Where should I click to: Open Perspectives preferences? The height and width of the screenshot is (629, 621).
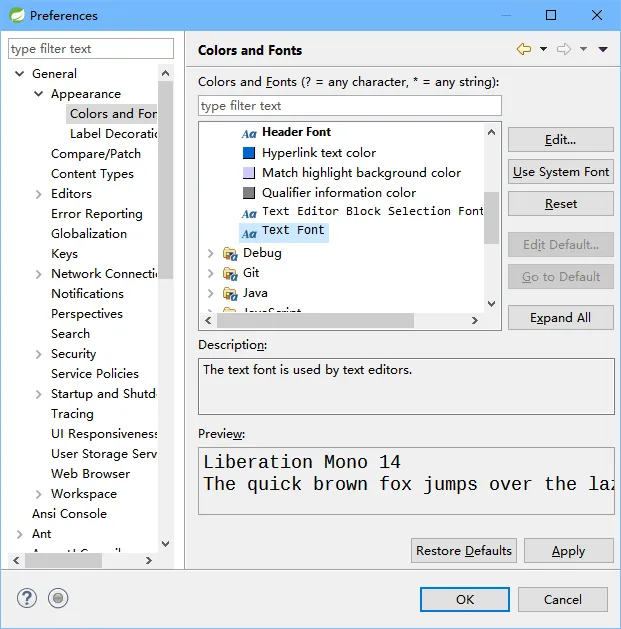[87, 314]
